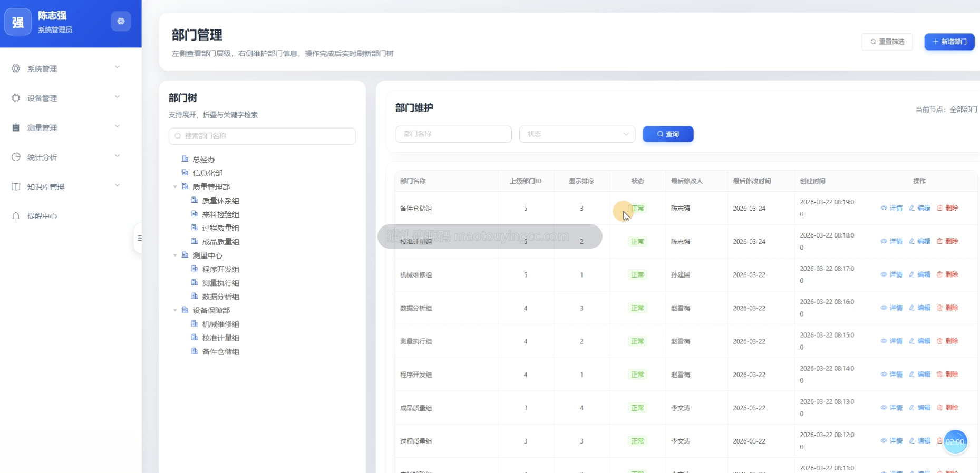Screen dimensions: 980x473
Task: Click the document icon beside 备件仓储组 in tree
Action: 195,351
